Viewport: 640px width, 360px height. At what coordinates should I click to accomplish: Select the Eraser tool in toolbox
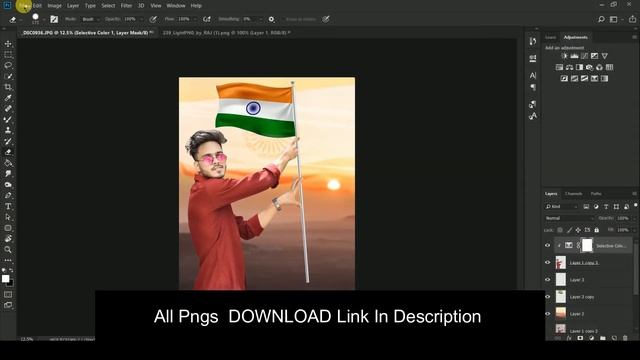(x=8, y=152)
